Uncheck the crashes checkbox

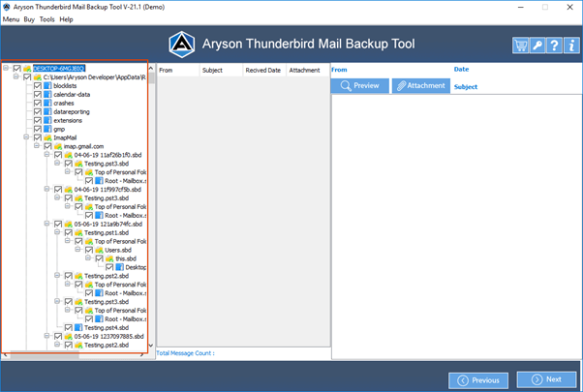[38, 103]
